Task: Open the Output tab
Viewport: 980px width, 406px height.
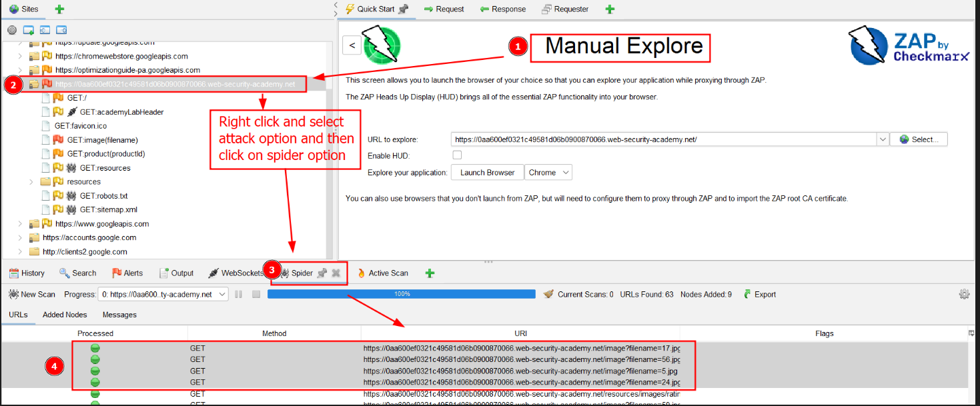Action: click(x=176, y=273)
